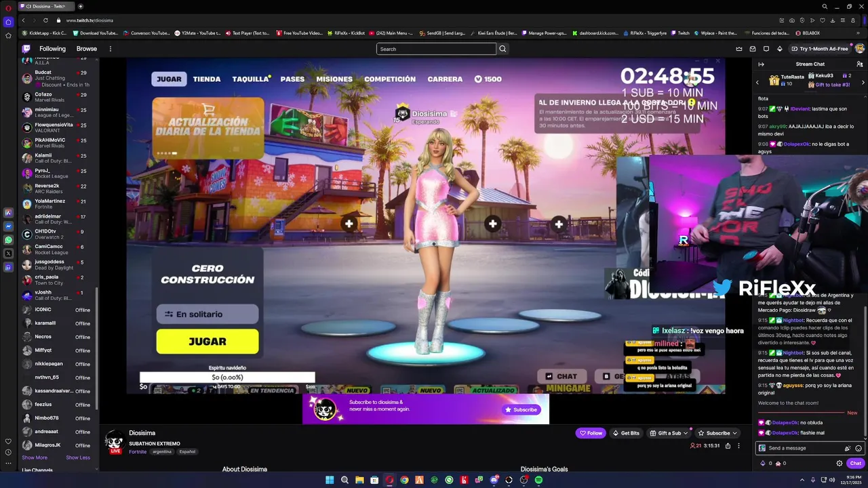Click the Español tag
The width and height of the screenshot is (868, 488).
coord(187,451)
